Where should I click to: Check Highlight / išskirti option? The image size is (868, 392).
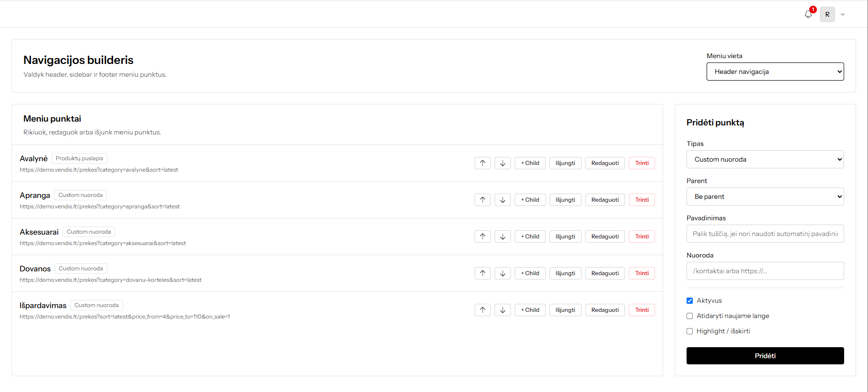[x=689, y=331]
